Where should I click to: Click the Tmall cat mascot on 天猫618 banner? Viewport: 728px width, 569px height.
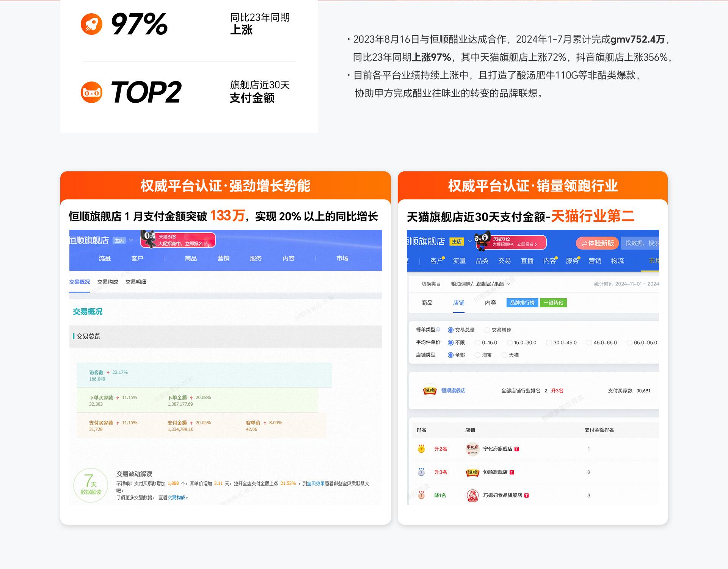coord(148,239)
